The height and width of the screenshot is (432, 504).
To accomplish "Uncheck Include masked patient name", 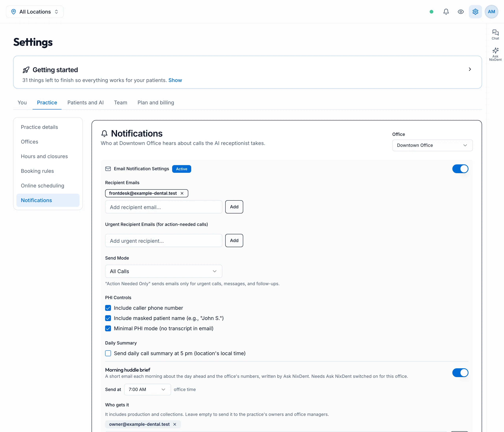I will [108, 318].
